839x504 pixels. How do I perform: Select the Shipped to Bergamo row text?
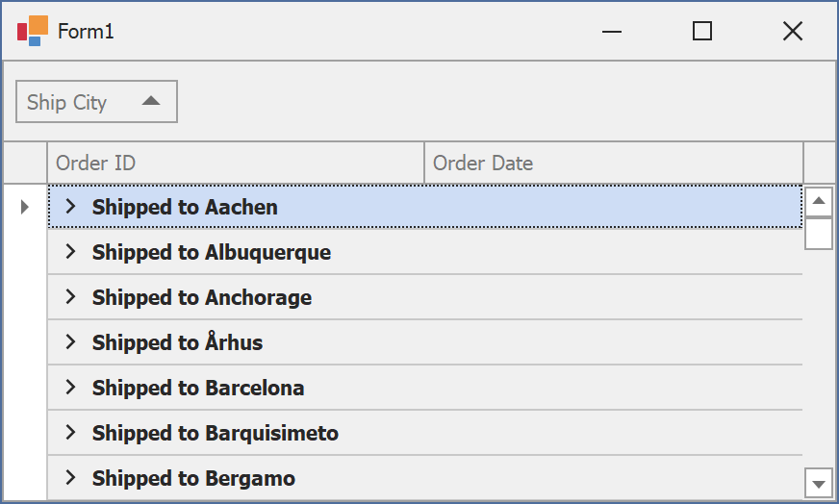(193, 478)
